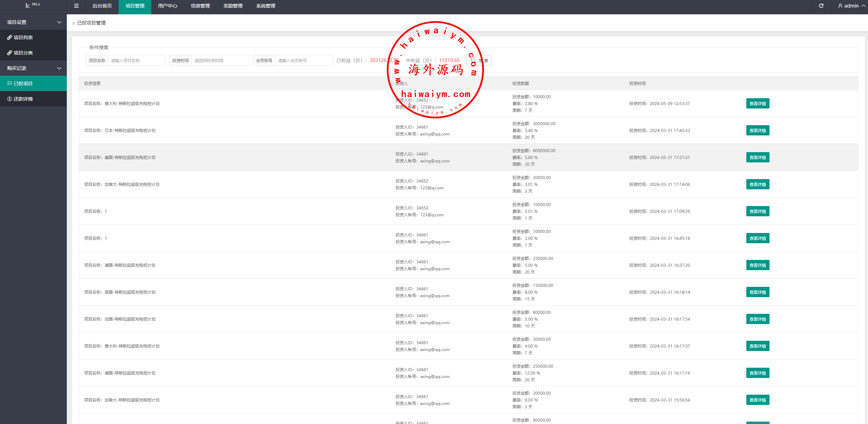This screenshot has height=424, width=868.
Task: Focus the 项目名称 input field
Action: point(136,61)
